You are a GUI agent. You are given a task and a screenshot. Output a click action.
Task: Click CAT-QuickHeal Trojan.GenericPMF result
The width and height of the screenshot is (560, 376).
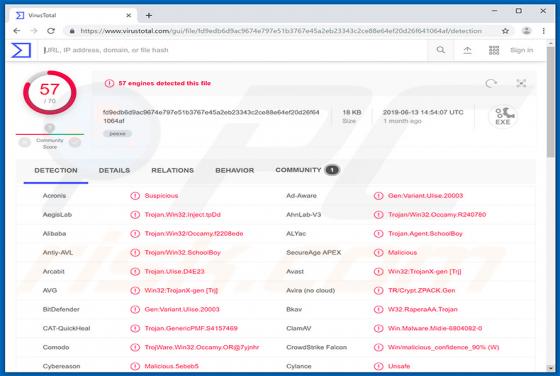pyautogui.click(x=191, y=328)
